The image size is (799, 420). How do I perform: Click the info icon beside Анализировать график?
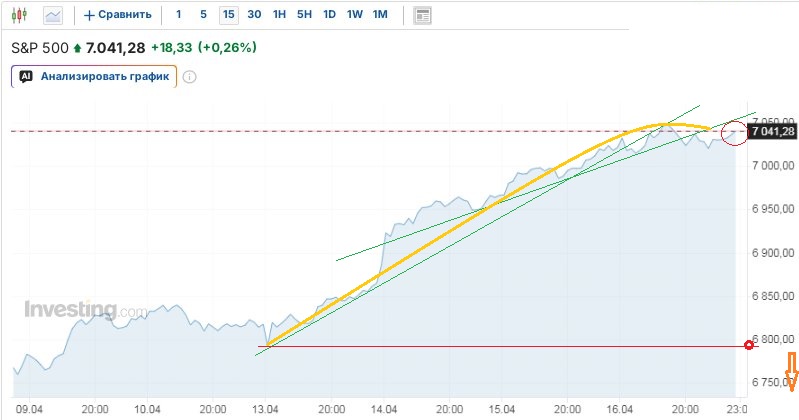tap(189, 76)
